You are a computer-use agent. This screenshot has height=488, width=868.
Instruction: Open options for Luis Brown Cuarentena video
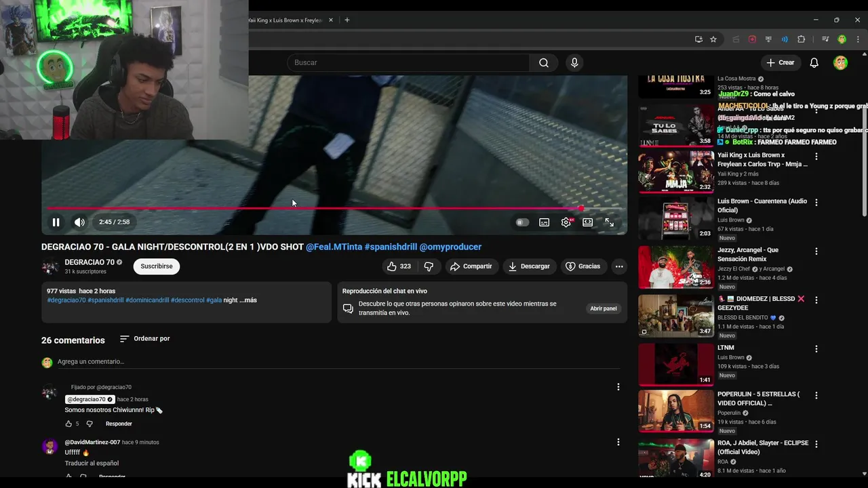tap(816, 203)
